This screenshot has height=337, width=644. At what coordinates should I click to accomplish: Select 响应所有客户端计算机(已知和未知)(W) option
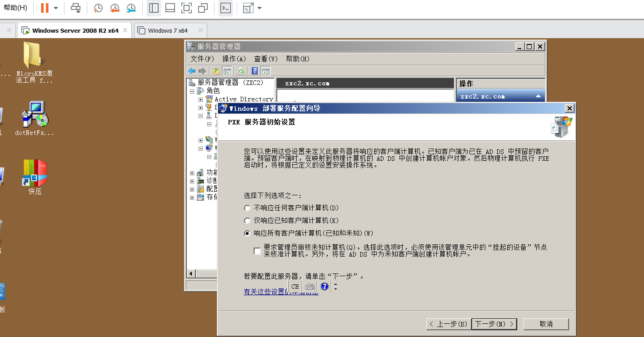[x=247, y=233]
